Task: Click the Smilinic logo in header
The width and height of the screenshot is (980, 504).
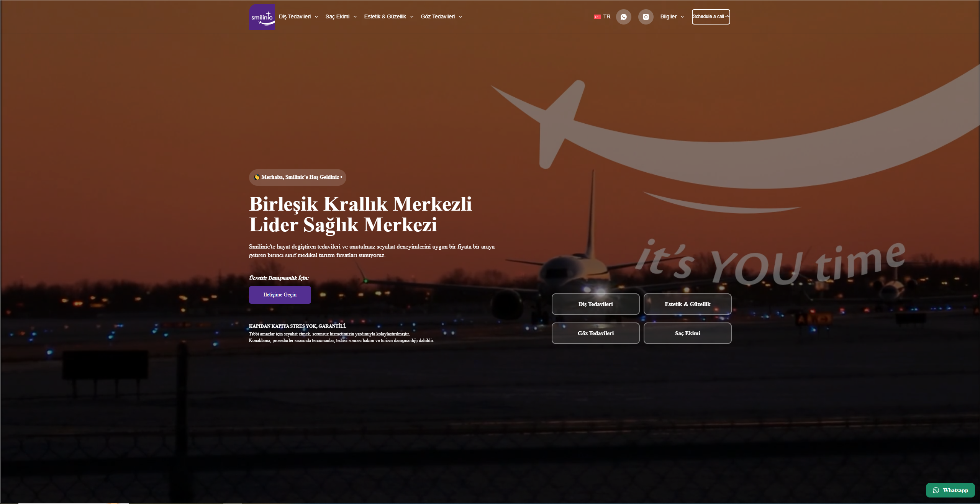Action: coord(262,17)
